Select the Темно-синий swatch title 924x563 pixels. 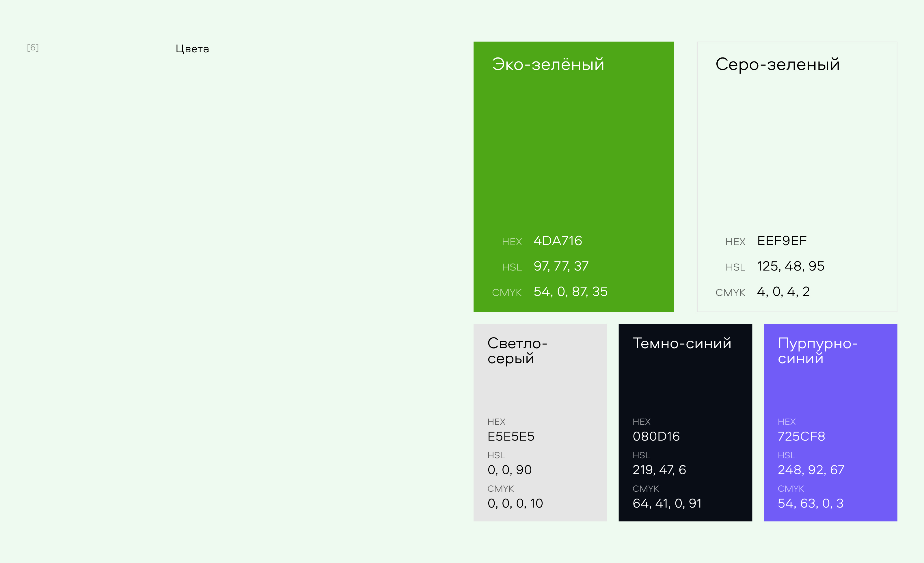[681, 343]
